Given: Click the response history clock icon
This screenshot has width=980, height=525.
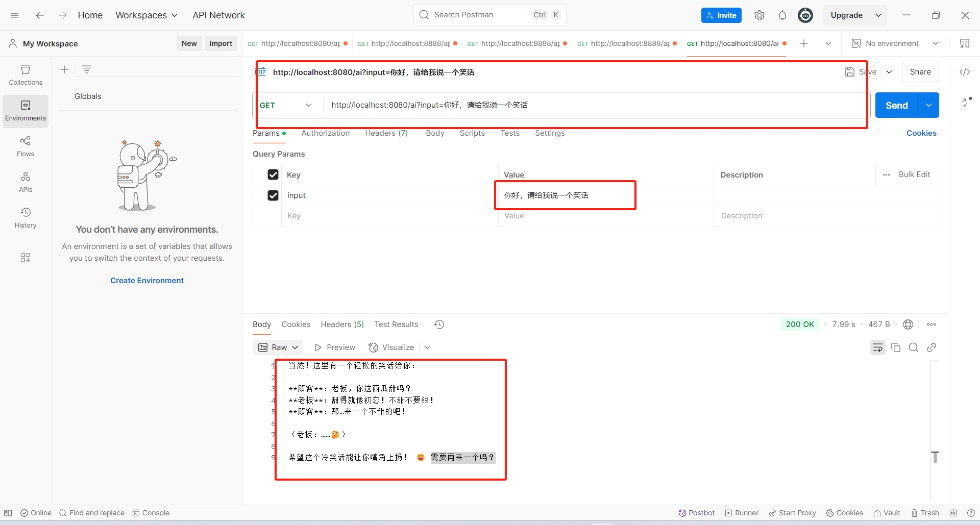Looking at the screenshot, I should pos(439,324).
